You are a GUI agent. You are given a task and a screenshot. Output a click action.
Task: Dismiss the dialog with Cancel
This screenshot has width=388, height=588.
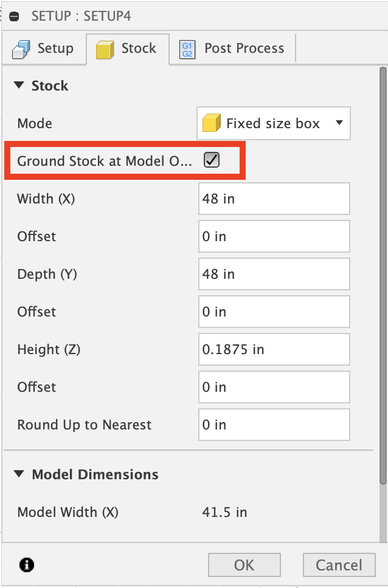click(339, 565)
